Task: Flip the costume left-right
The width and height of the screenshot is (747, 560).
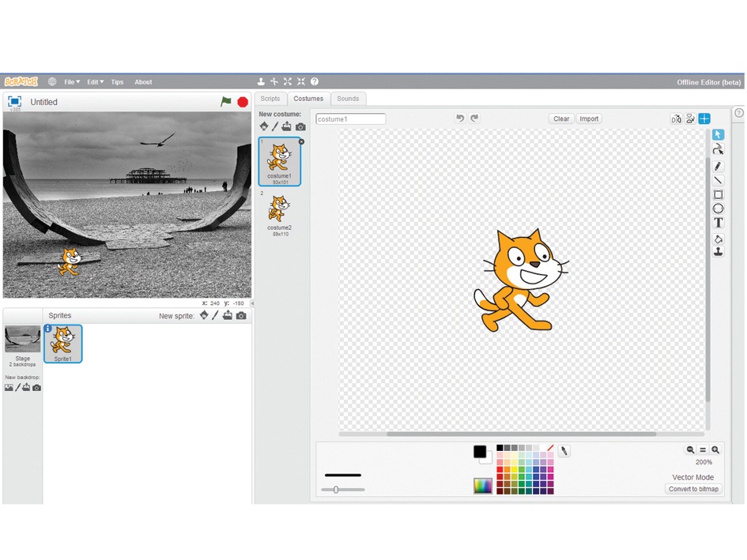Action: pos(676,118)
